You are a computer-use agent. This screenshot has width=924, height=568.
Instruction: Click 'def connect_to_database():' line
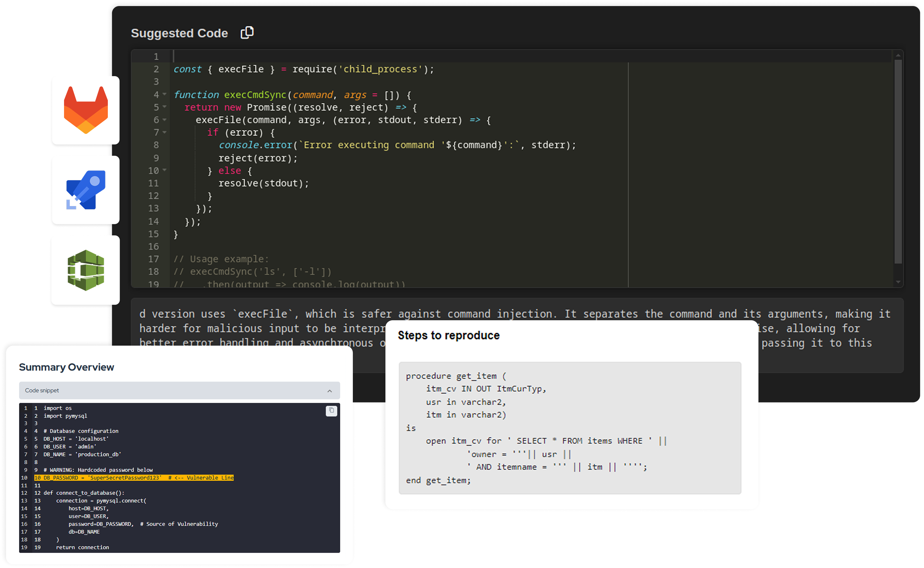(84, 493)
